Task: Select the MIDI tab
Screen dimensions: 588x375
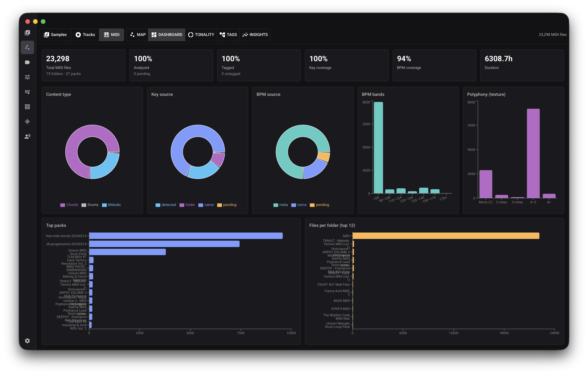Action: click(112, 35)
